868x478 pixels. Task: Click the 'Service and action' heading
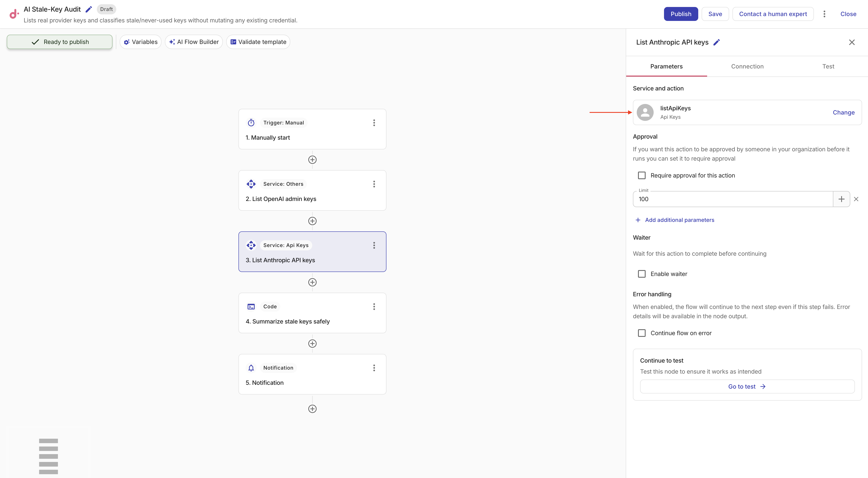point(658,88)
